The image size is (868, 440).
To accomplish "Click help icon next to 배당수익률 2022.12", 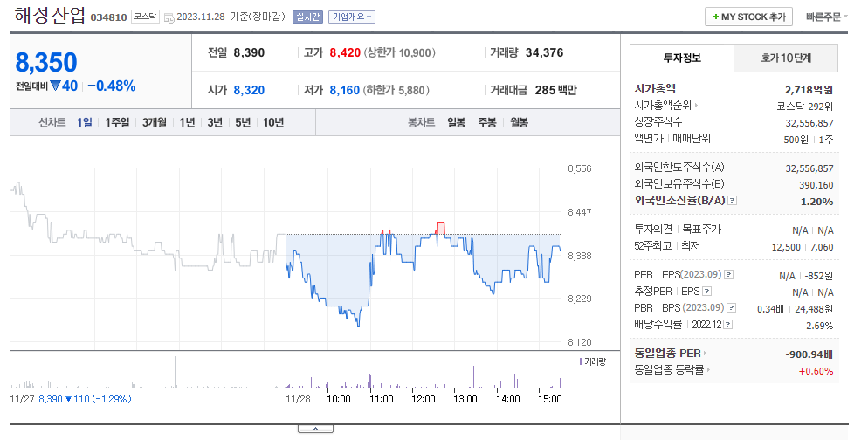I will pyautogui.click(x=728, y=325).
